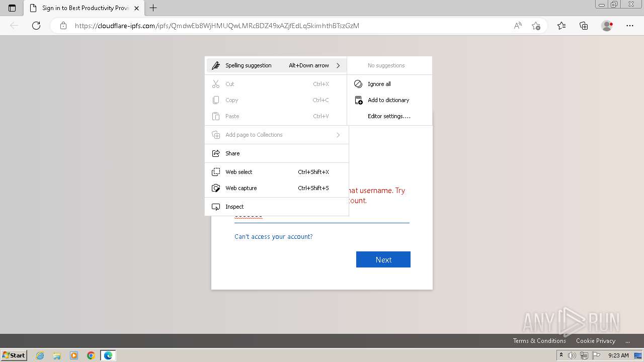The width and height of the screenshot is (644, 362).
Task: Launch Google Chrome from taskbar
Action: pyautogui.click(x=91, y=355)
